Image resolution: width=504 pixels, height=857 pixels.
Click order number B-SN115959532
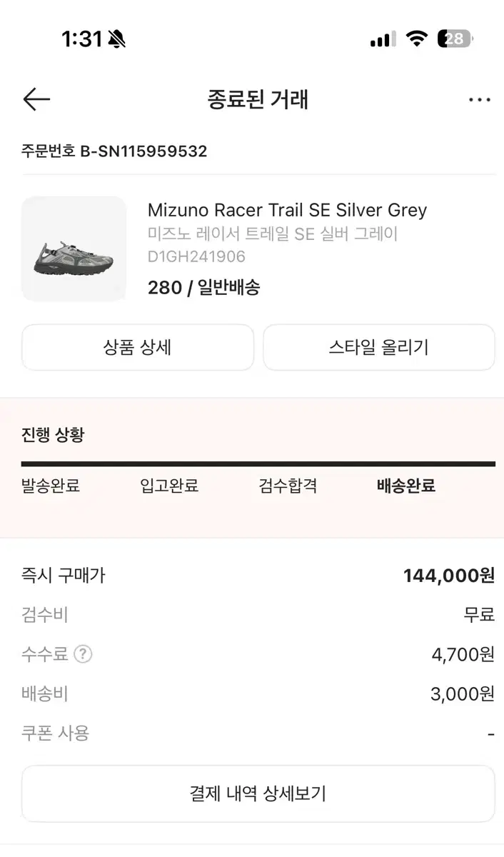(x=114, y=151)
